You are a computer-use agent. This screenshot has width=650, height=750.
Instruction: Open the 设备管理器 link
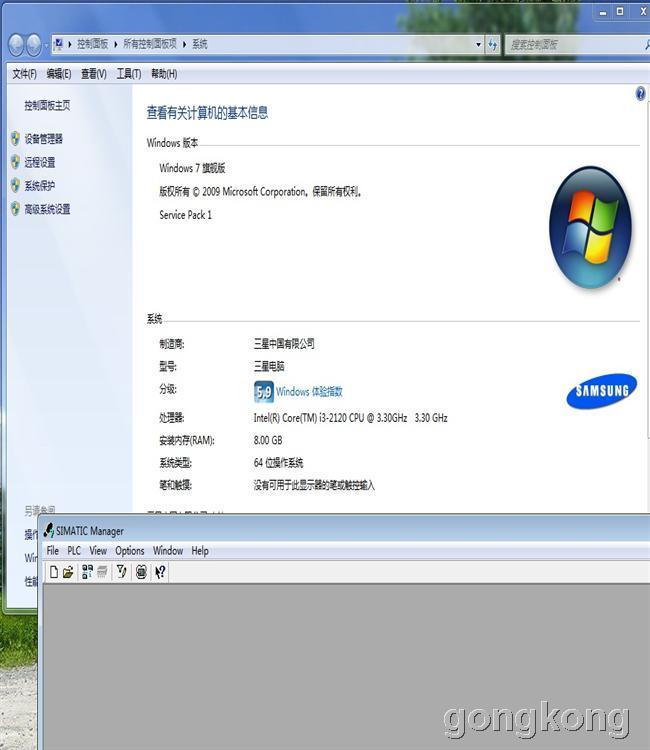pos(44,139)
